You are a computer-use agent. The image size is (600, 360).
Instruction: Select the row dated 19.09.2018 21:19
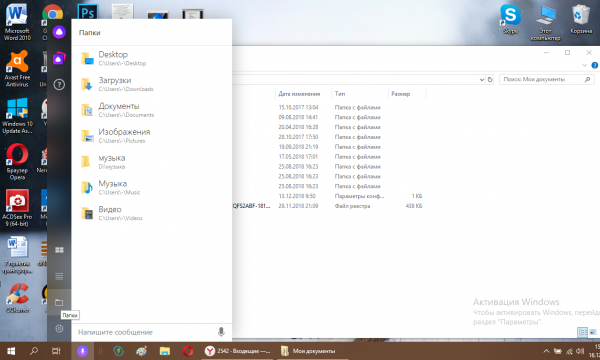(x=329, y=147)
